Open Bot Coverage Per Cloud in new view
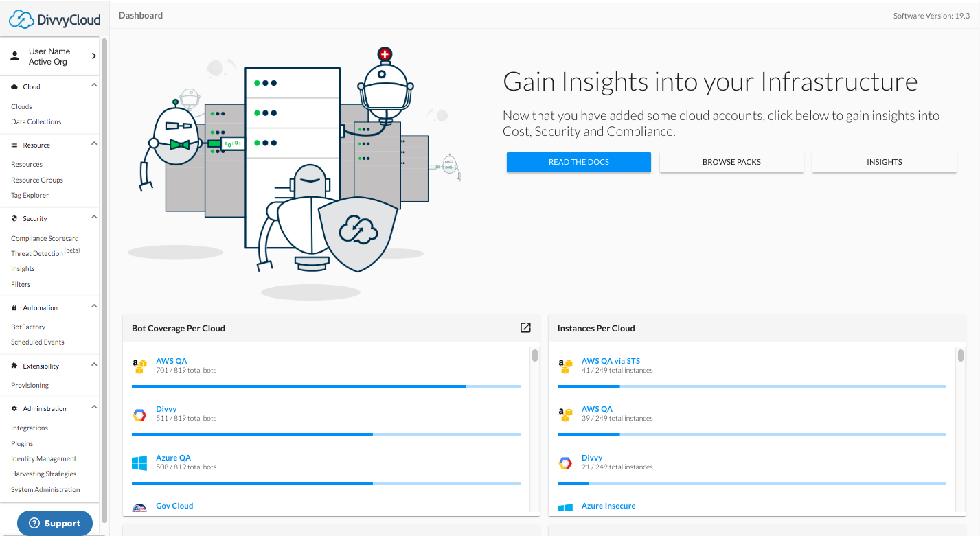 [525, 328]
